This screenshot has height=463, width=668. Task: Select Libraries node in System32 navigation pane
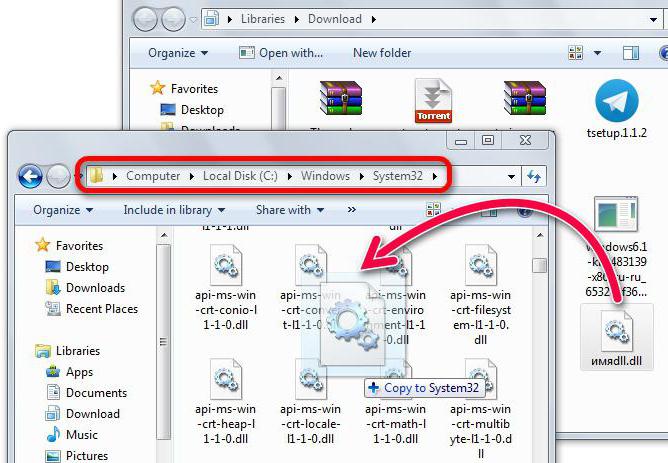coord(68,351)
